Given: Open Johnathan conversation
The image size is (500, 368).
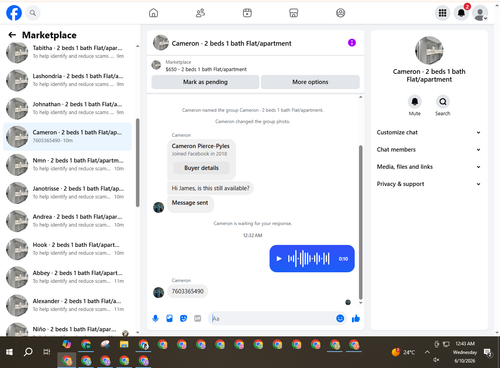Looking at the screenshot, I should [x=67, y=108].
